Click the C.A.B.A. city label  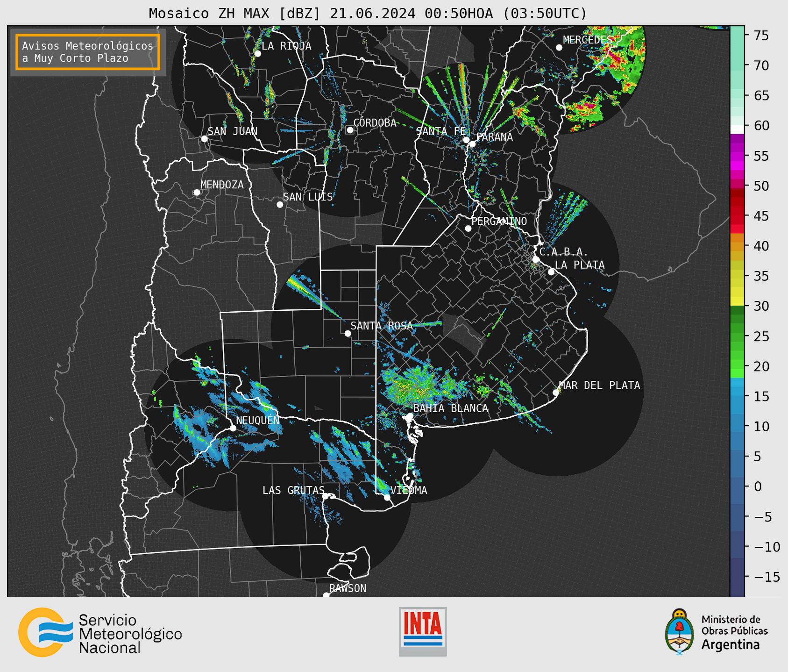tap(564, 252)
